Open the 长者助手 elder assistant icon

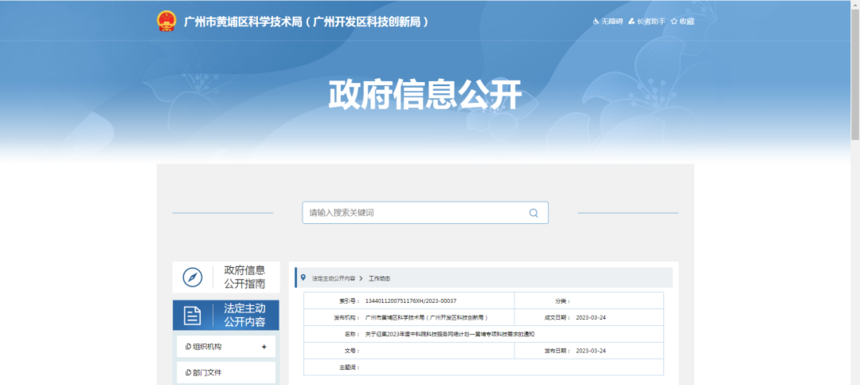click(x=632, y=21)
